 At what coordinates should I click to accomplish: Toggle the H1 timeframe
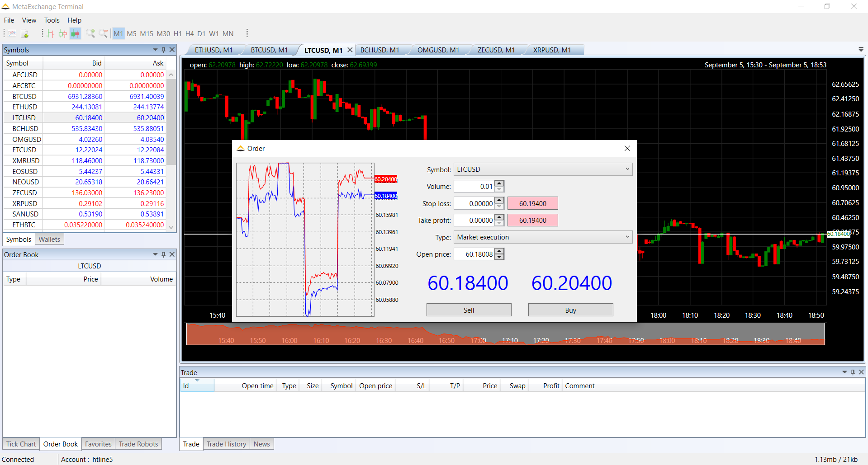pos(177,34)
